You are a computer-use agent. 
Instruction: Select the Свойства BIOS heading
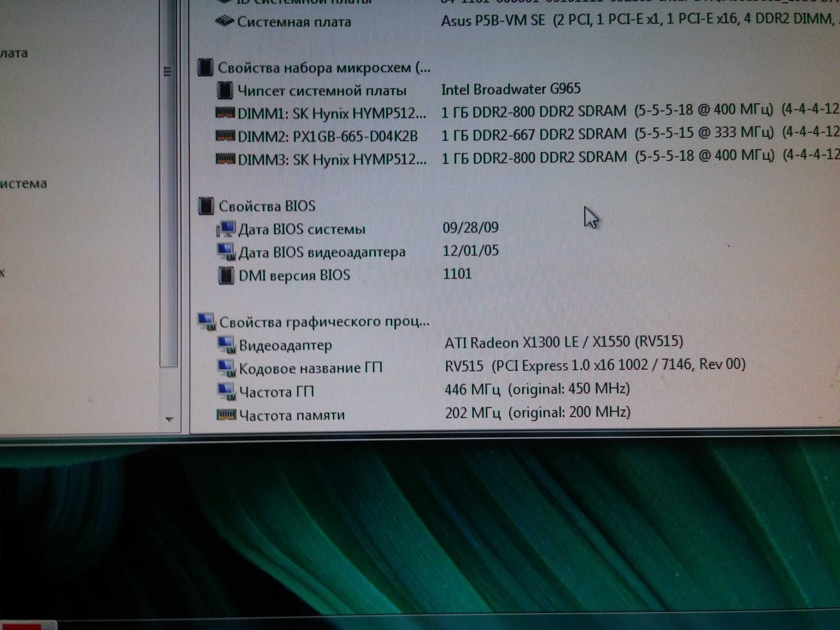coord(267,206)
